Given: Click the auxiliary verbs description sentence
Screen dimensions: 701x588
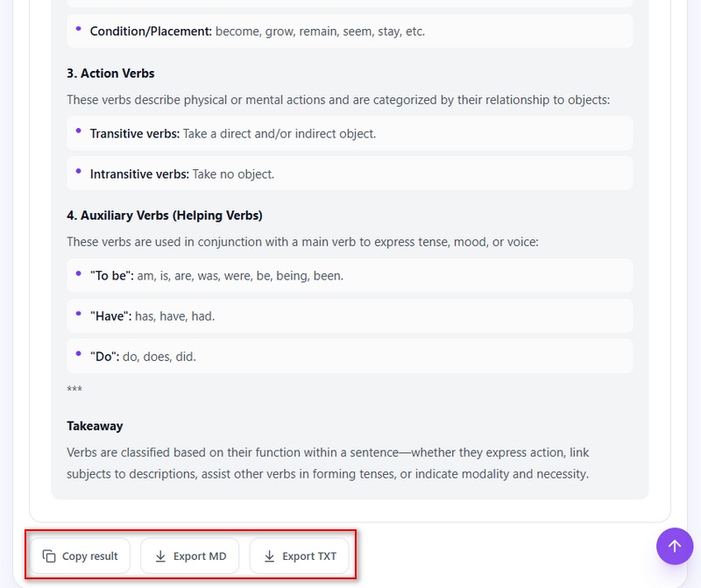Looking at the screenshot, I should pos(302,242).
